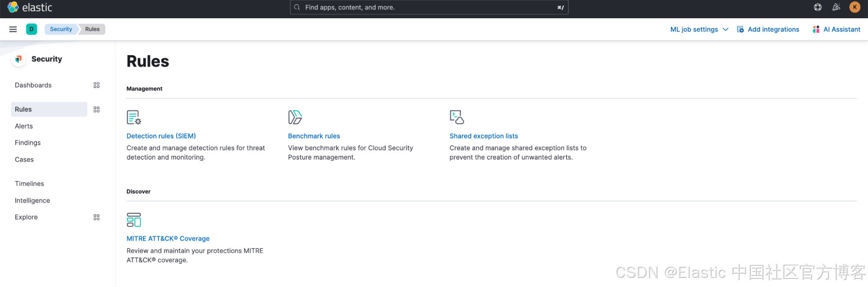Click the Add integrations icon
Image resolution: width=868 pixels, height=287 pixels.
click(x=740, y=30)
